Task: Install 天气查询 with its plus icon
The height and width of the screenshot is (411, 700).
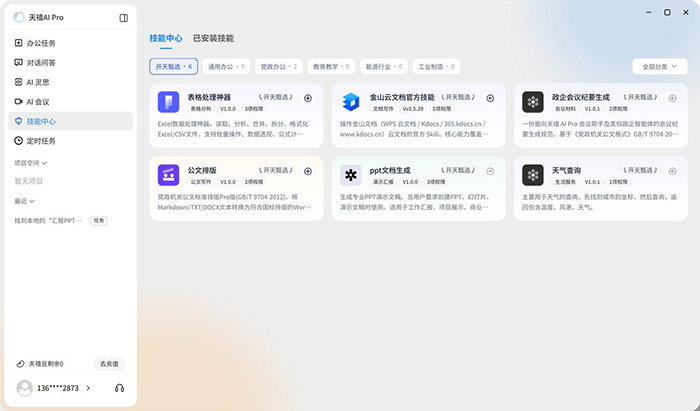Action: [672, 171]
